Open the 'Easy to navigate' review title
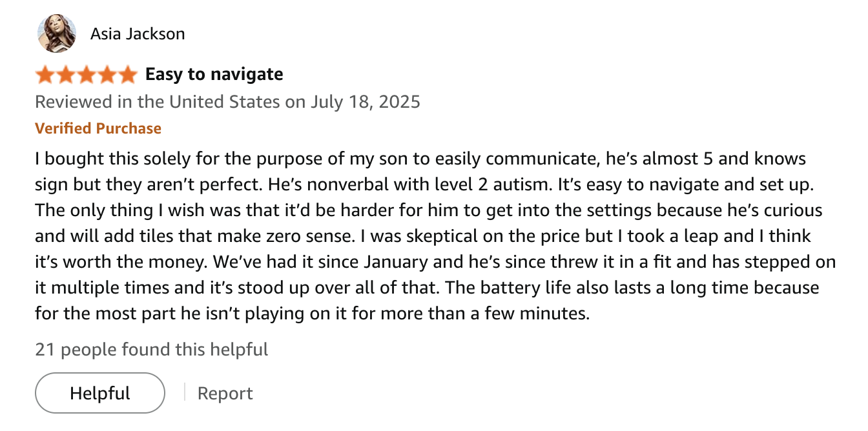868x431 pixels. click(x=214, y=74)
